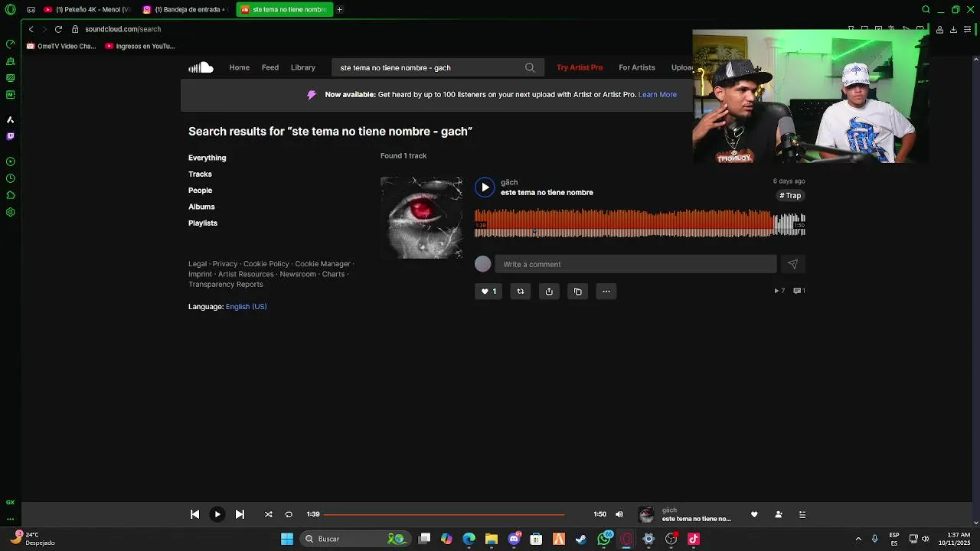Click into the 'Write a comment' field

coord(635,264)
